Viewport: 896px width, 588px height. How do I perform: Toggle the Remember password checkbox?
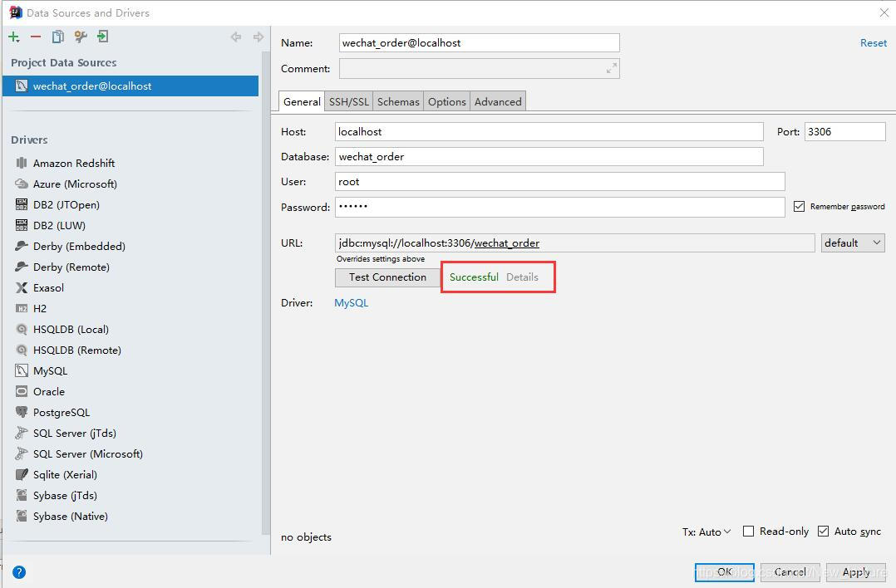pyautogui.click(x=799, y=206)
